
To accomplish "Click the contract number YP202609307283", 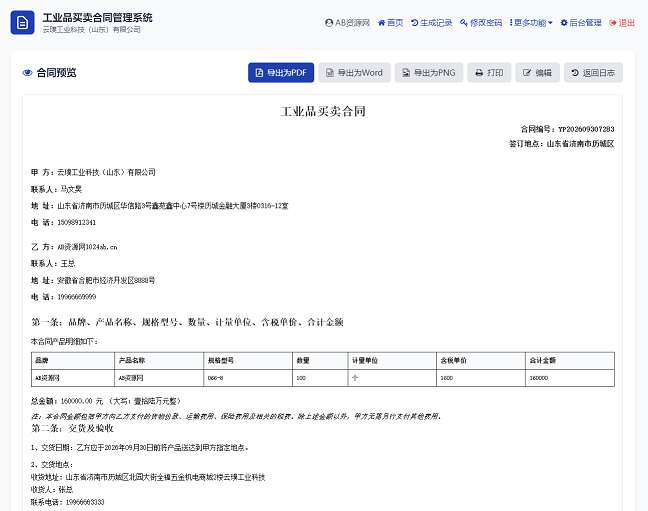I will point(586,129).
